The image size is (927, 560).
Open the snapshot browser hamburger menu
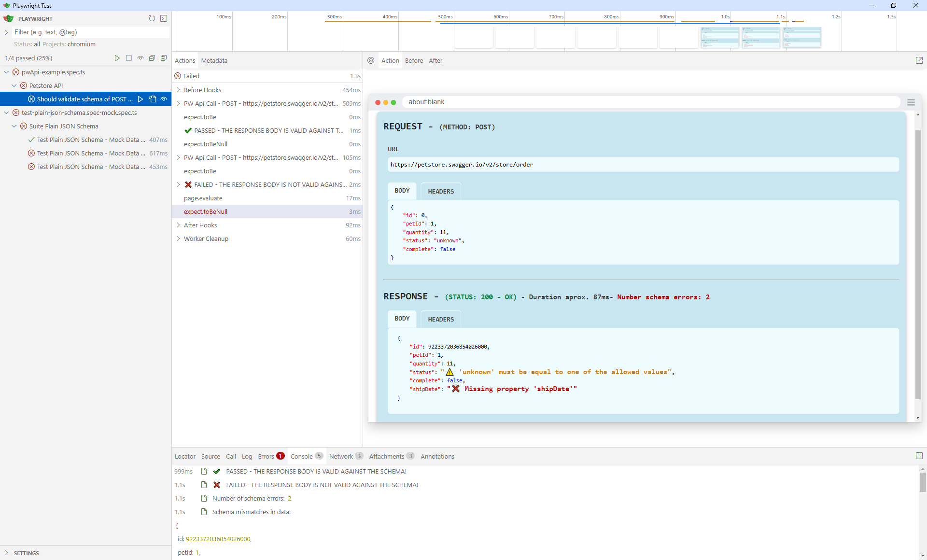tap(911, 102)
